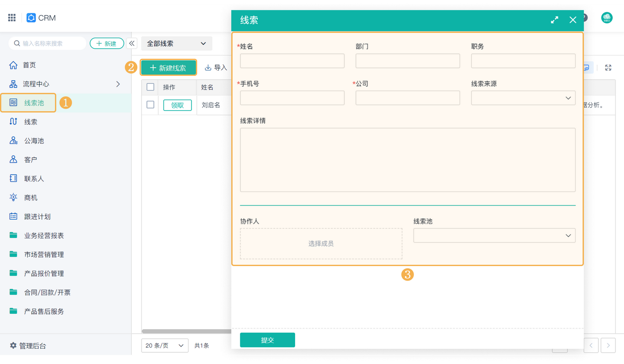Click the user avatar at top right

[607, 18]
